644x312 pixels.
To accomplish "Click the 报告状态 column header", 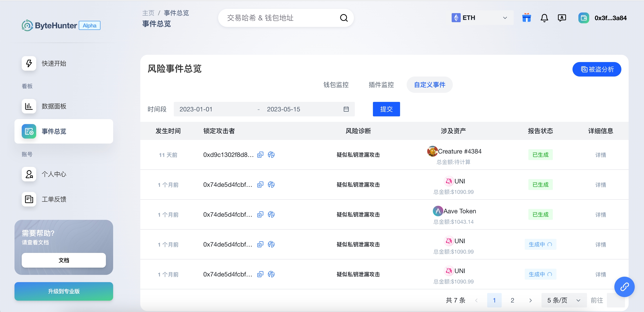I will (540, 131).
